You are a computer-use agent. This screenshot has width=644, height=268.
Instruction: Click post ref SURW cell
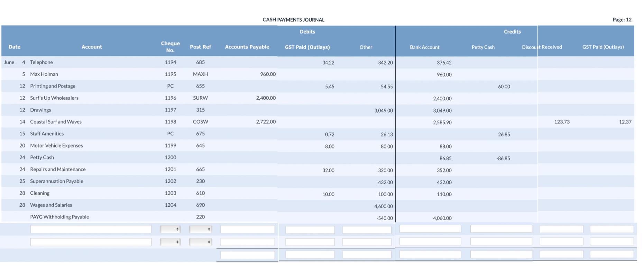200,98
